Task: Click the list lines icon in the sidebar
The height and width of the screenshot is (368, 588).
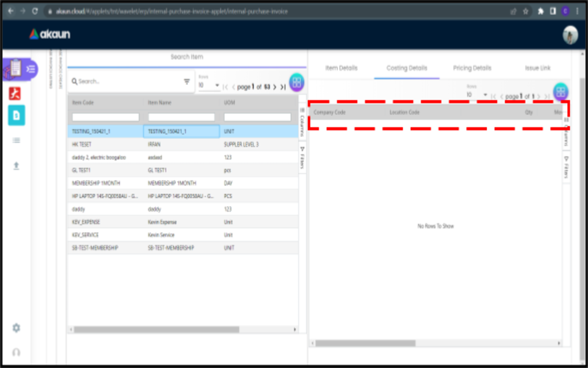Action: [16, 140]
